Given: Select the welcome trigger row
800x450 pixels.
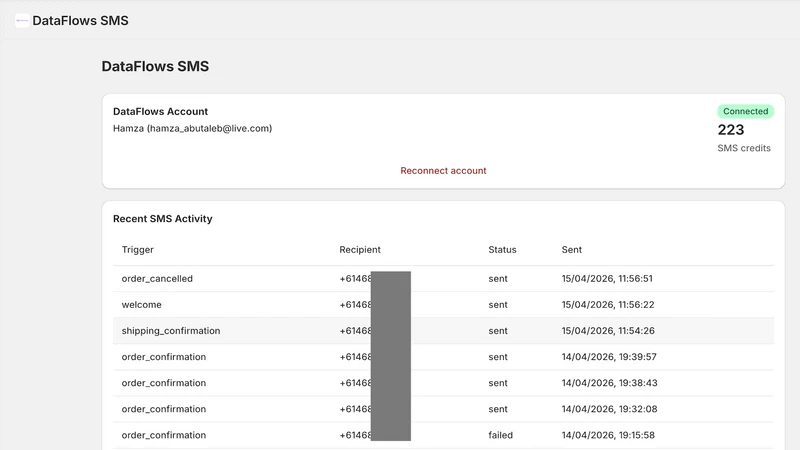Looking at the screenshot, I should (443, 305).
